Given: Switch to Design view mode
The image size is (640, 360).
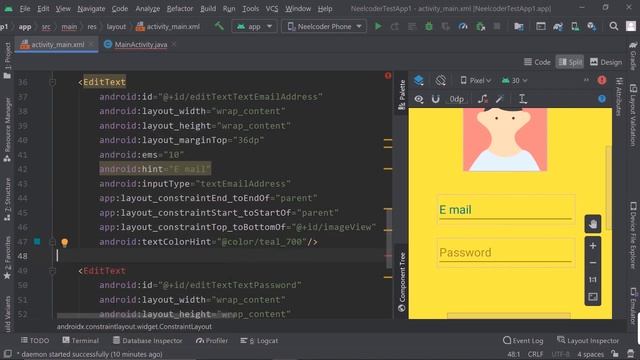Looking at the screenshot, I should pyautogui.click(x=606, y=62).
